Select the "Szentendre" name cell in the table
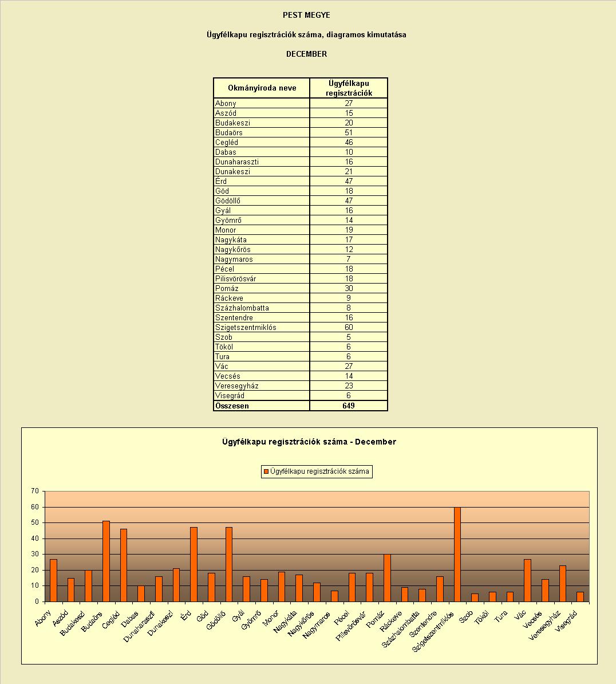The image size is (616, 684). pos(262,317)
